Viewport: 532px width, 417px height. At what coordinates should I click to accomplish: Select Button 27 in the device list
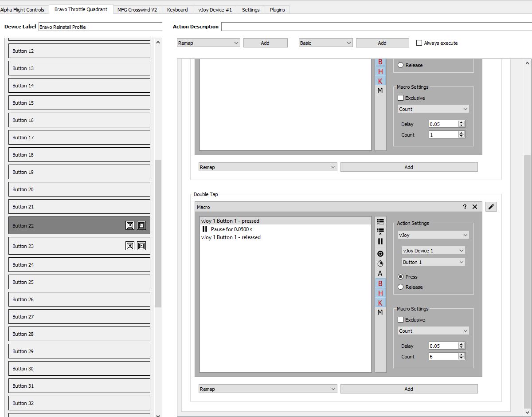point(79,317)
